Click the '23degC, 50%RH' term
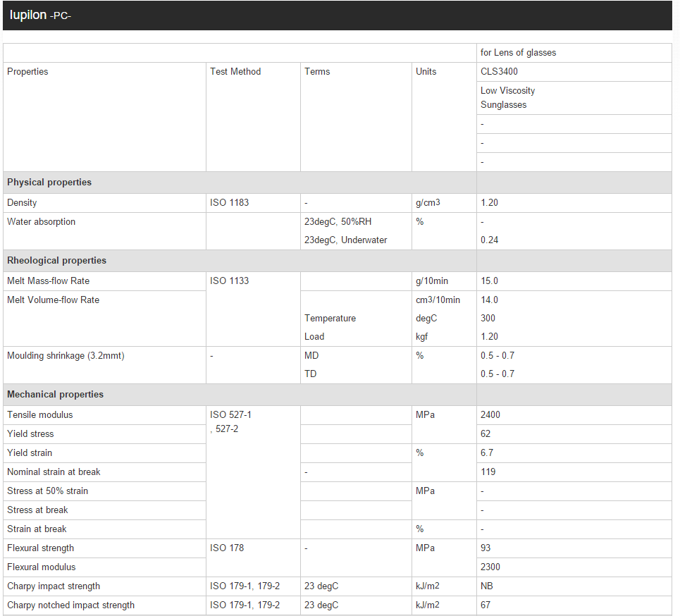Screen dimensions: 680x616 pos(338,222)
